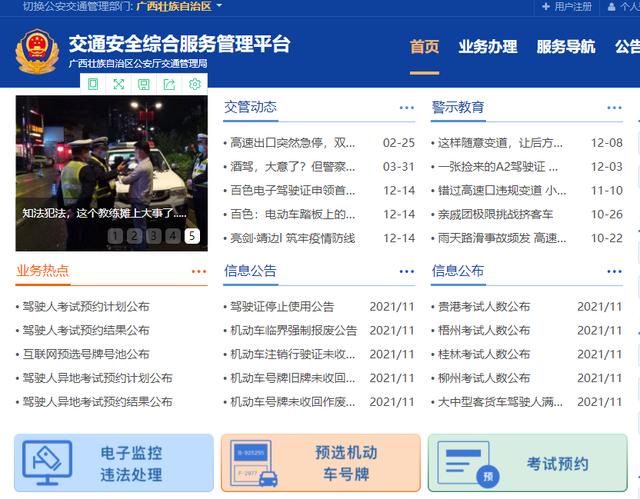This screenshot has height=499, width=640.
Task: Select carousel slide indicator 3
Action: coord(153,236)
